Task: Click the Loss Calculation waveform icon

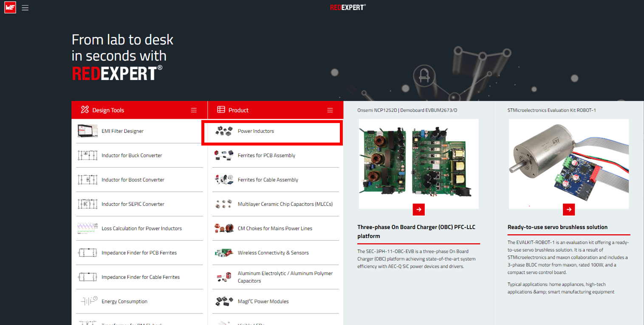Action: coord(88,228)
